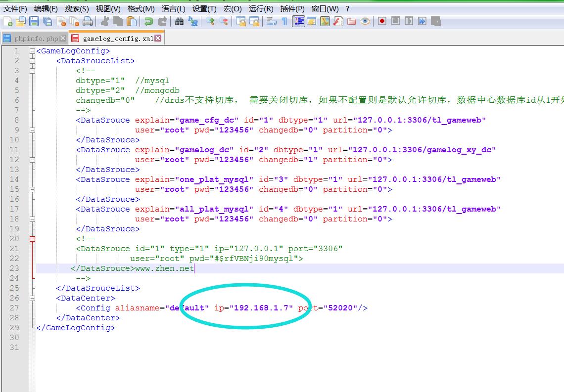Click the Paste clipboard toolbar icon
This screenshot has height=392, width=564.
(132, 21)
